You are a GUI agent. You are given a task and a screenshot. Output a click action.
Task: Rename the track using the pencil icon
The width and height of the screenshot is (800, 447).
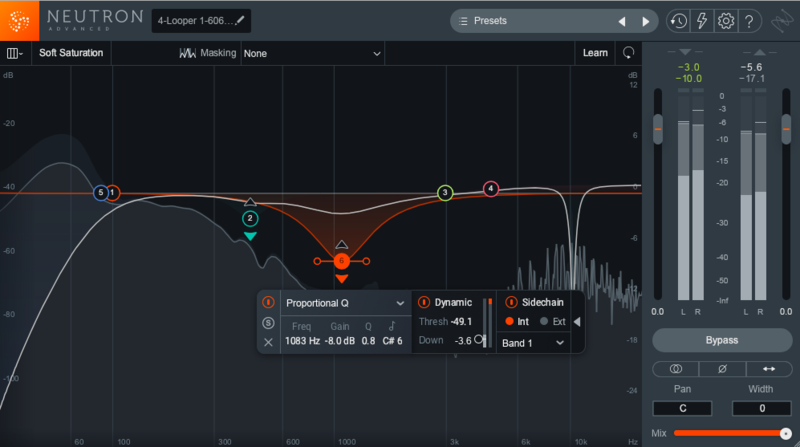[x=240, y=20]
